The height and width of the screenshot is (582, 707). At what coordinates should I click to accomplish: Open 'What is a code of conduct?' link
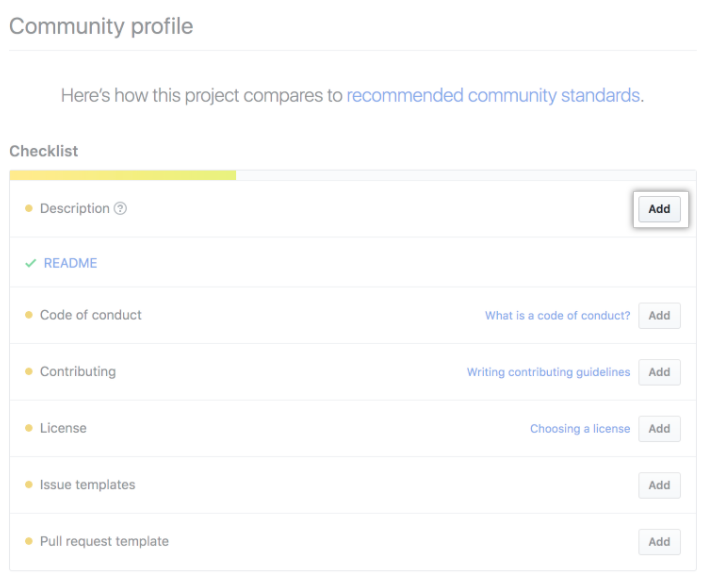click(557, 315)
